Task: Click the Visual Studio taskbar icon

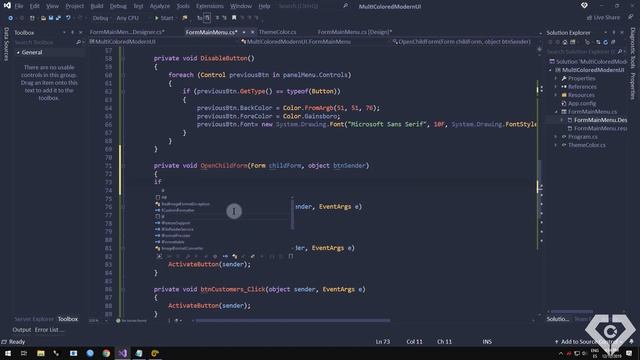Action: pos(122,353)
